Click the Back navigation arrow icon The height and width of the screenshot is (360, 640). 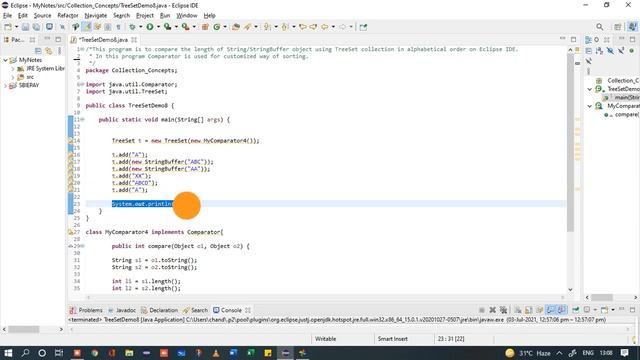tap(324, 27)
